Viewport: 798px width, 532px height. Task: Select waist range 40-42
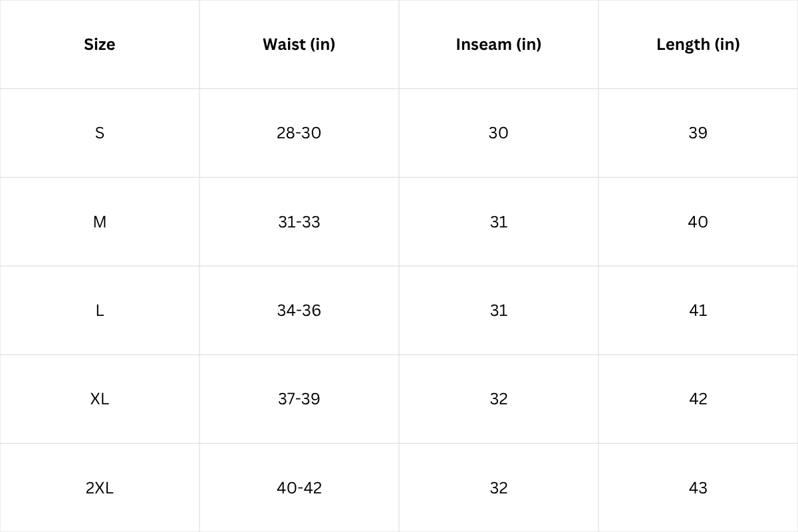coord(299,487)
